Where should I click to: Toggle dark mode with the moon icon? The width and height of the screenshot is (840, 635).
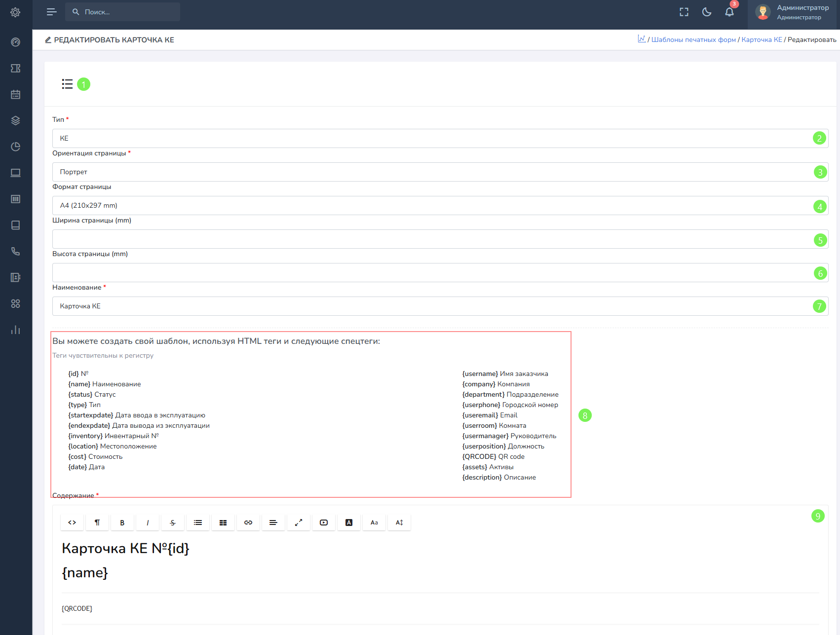707,12
